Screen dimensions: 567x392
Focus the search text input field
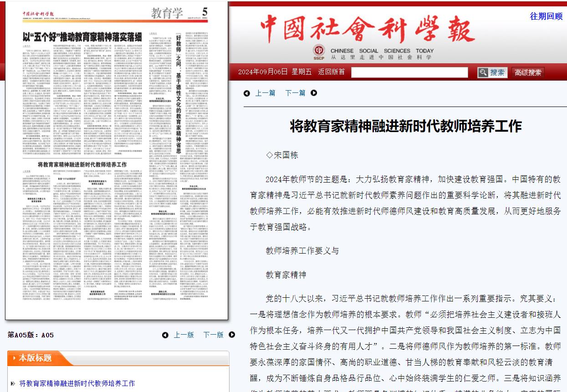point(409,72)
